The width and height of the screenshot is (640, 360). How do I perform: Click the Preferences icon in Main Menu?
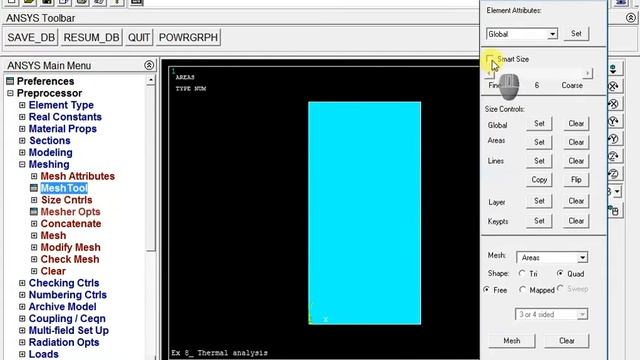[10, 81]
